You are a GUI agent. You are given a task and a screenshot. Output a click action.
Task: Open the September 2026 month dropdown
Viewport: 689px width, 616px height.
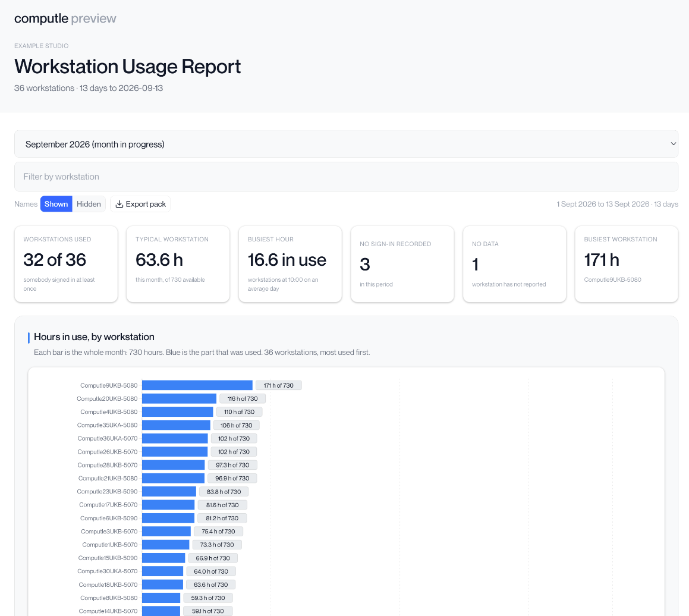pyautogui.click(x=346, y=144)
